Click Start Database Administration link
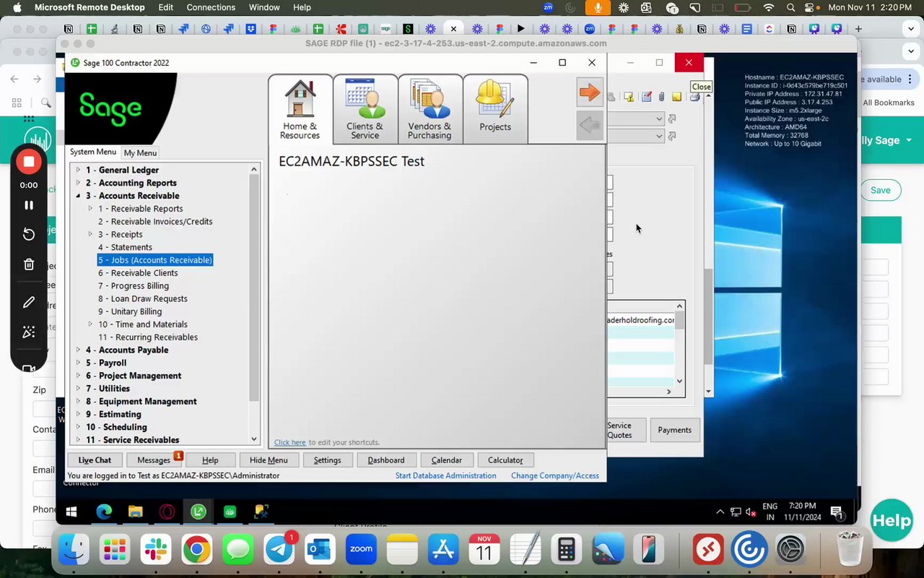This screenshot has height=578, width=924. [445, 476]
